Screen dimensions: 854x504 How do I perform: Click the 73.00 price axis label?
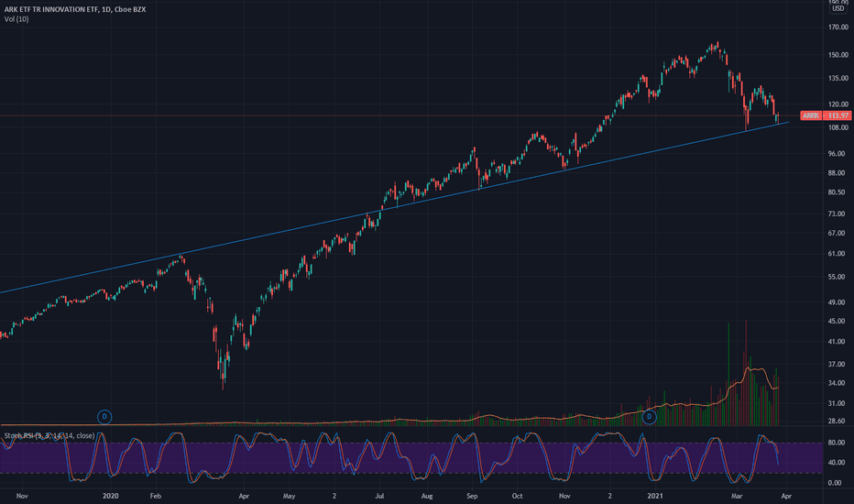(x=837, y=214)
